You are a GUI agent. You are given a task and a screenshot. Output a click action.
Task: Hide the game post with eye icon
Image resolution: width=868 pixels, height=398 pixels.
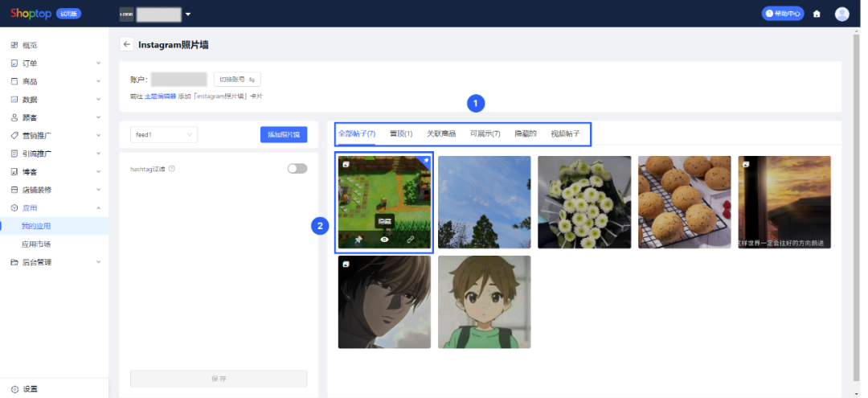[x=384, y=240]
